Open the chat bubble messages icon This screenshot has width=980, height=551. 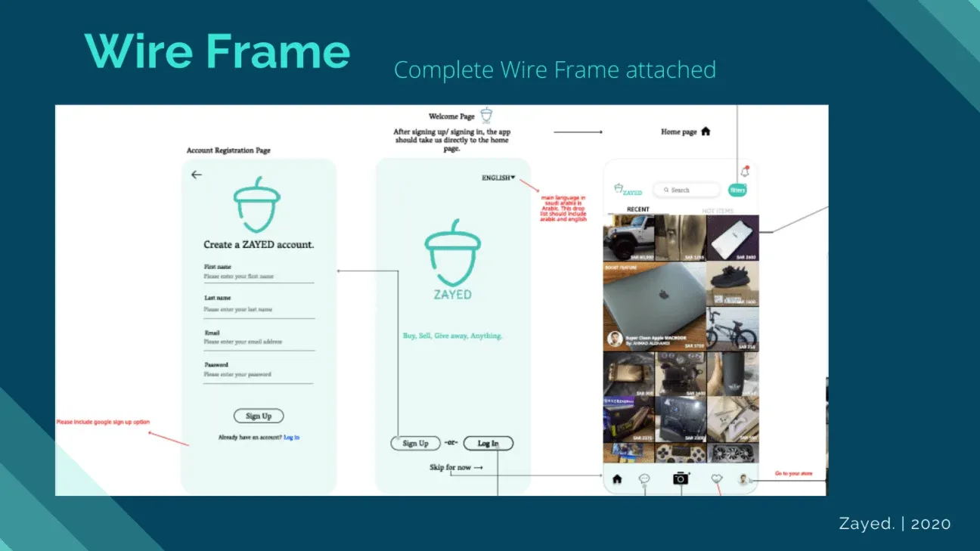[645, 478]
